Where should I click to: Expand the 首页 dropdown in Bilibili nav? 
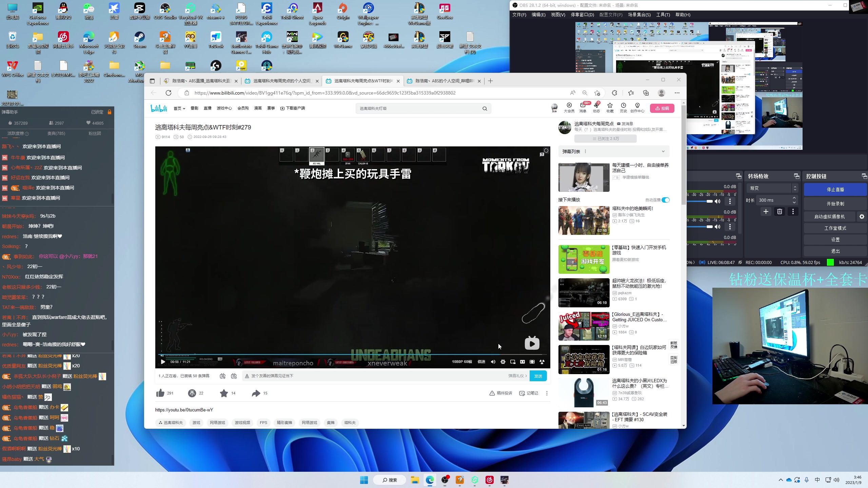tap(179, 108)
